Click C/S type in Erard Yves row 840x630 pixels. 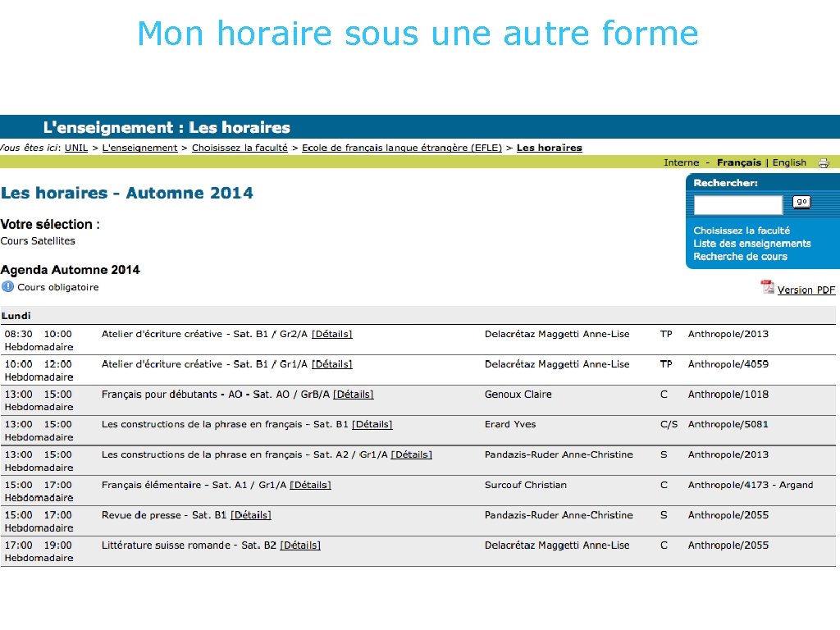pyautogui.click(x=669, y=424)
